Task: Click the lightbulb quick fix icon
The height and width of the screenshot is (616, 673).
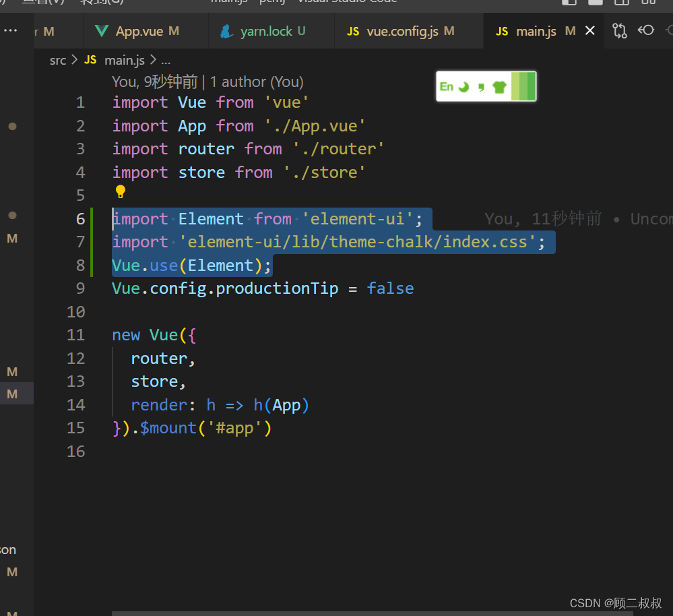Action: tap(120, 191)
